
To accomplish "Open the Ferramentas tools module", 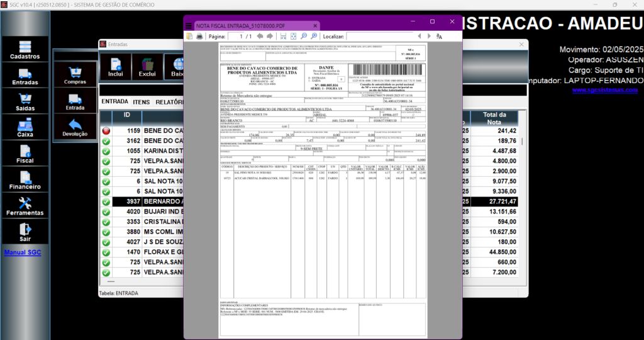I will (25, 206).
